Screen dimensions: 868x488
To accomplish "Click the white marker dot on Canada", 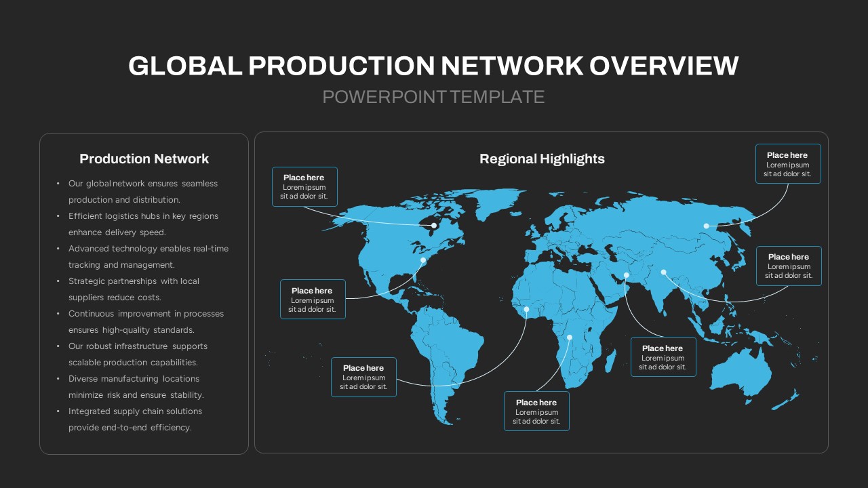I will click(434, 225).
